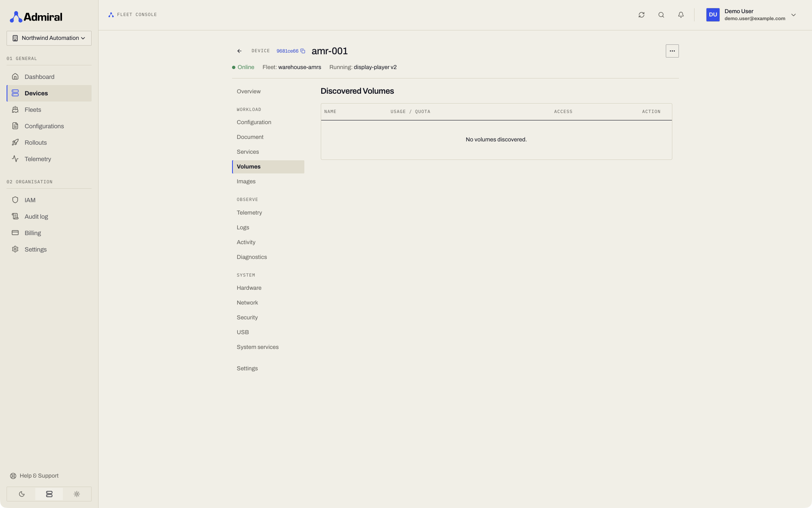The width and height of the screenshot is (812, 508).
Task: Go back with the left arrow
Action: pyautogui.click(x=239, y=51)
